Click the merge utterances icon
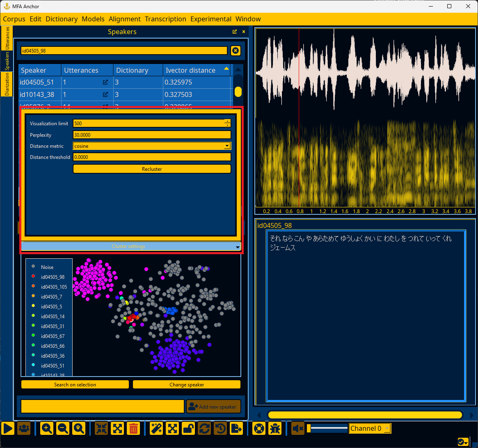 click(x=101, y=429)
